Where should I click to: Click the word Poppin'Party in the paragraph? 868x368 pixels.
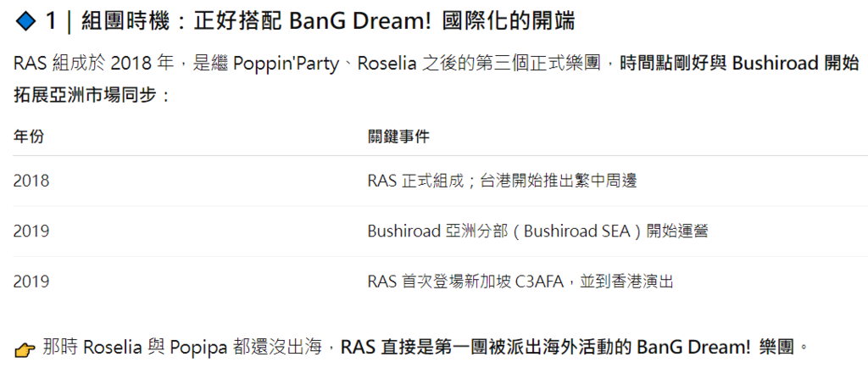click(287, 64)
